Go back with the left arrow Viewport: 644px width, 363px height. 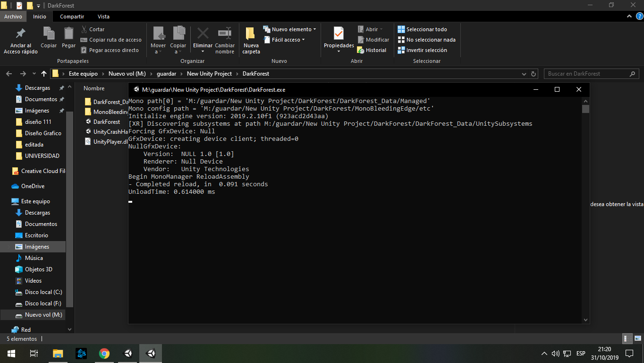tap(8, 74)
